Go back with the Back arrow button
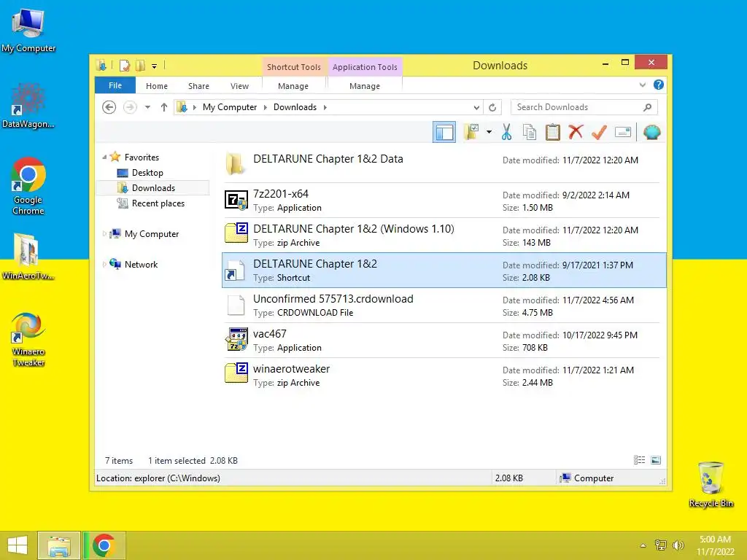Screen dimensions: 747x560 pyautogui.click(x=109, y=107)
